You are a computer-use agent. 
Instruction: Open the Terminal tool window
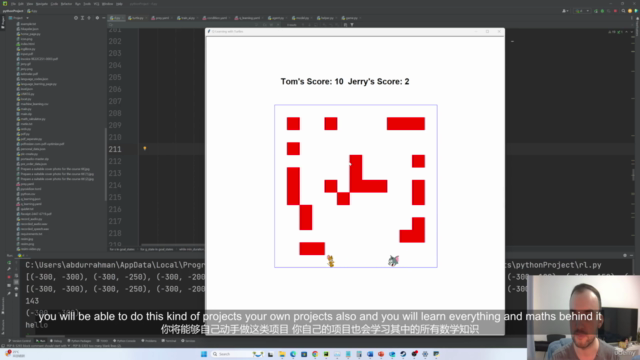click(169, 341)
